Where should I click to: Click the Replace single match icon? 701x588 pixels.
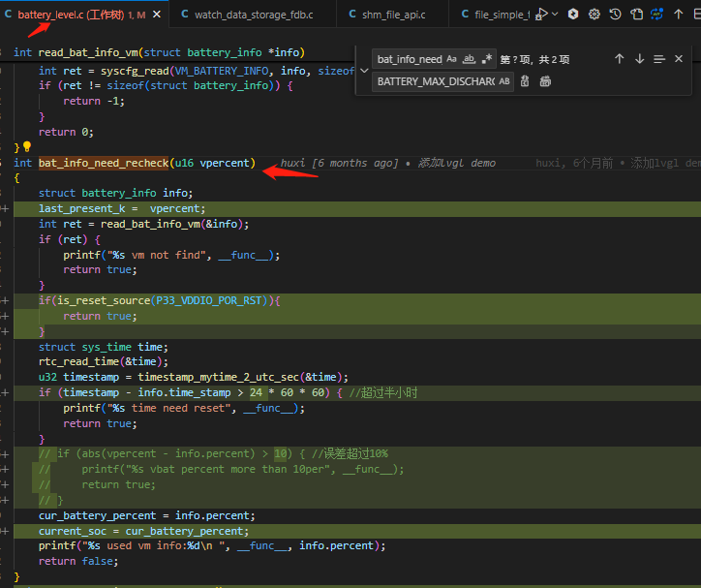[525, 81]
